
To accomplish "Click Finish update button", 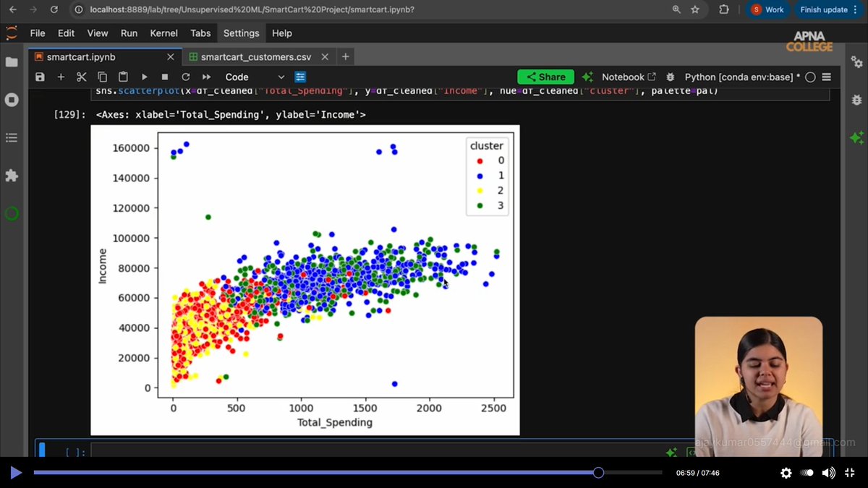I will click(828, 10).
